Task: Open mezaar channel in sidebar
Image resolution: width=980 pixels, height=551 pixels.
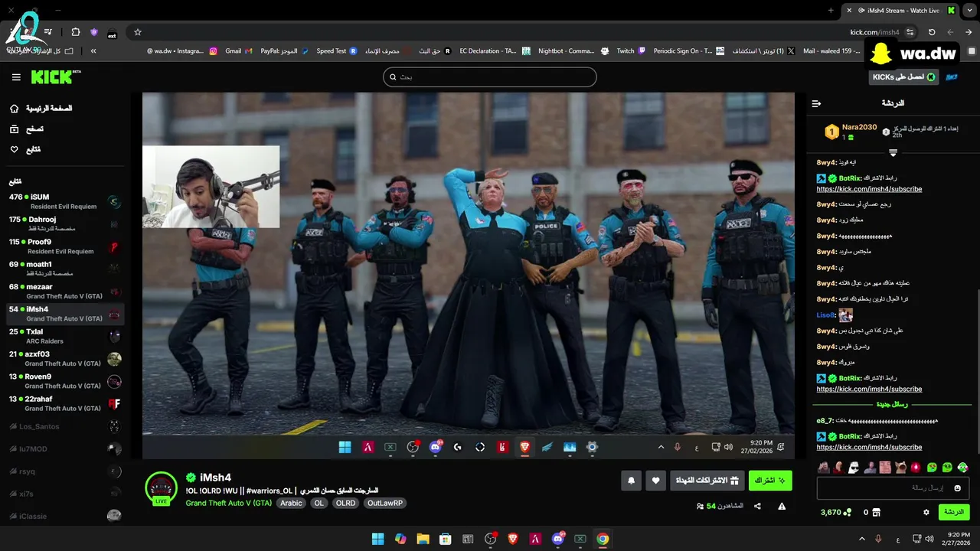Action: [x=65, y=292]
